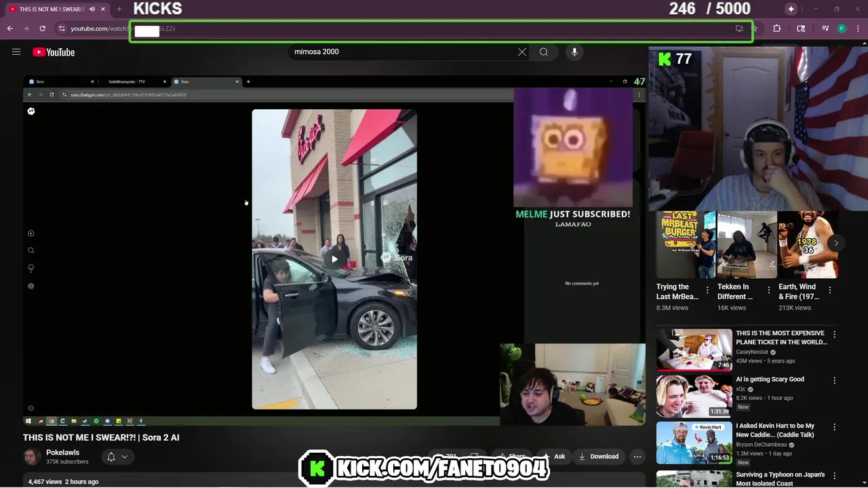This screenshot has height=488, width=868.
Task: Expand the notification bell dropdown
Action: point(117,457)
